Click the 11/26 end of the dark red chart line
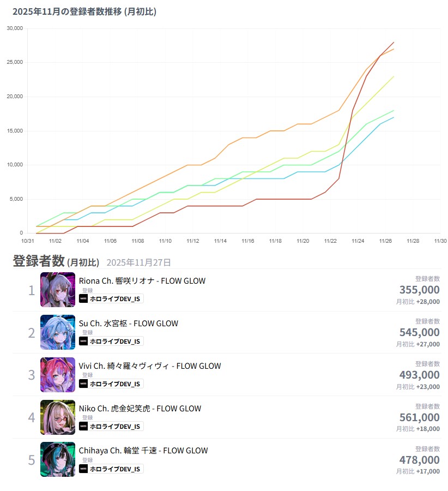The height and width of the screenshot is (491, 448). click(393, 43)
